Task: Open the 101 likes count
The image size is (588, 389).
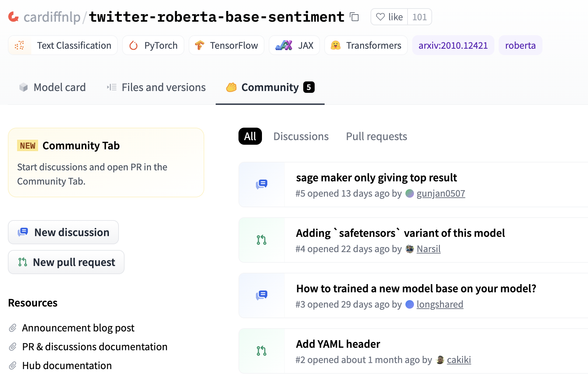Action: pos(420,17)
